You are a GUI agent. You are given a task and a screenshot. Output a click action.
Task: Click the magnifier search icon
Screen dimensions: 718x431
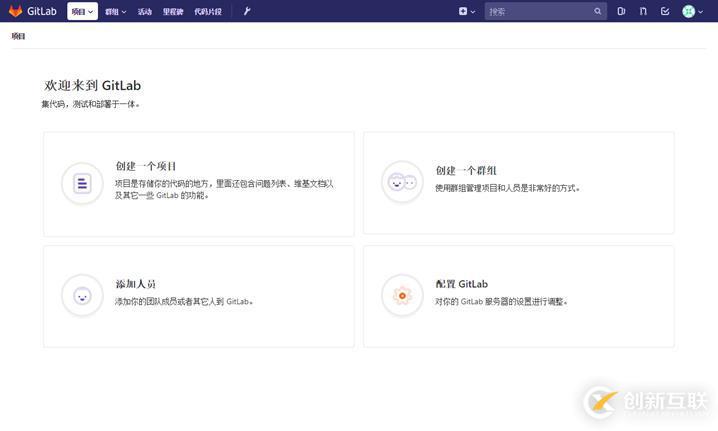click(598, 11)
